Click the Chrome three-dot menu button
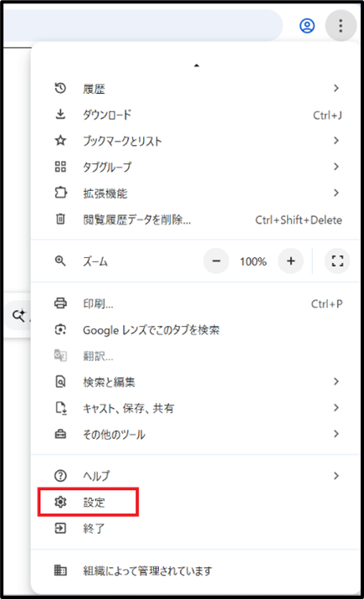The width and height of the screenshot is (364, 599). [341, 26]
